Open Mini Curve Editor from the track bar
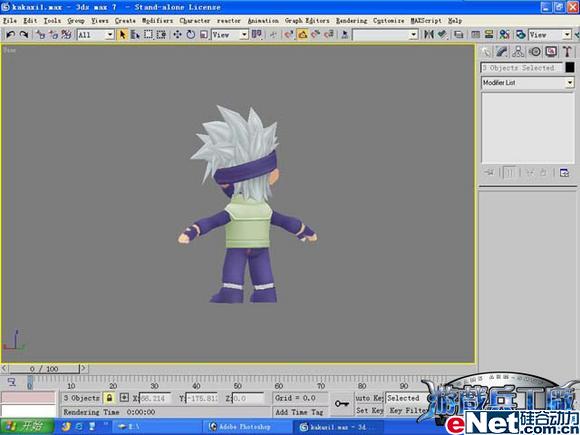580x435 pixels. pos(11,382)
